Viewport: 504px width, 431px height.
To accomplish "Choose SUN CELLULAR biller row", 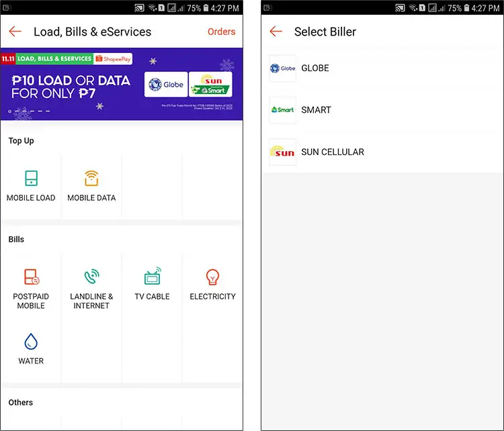I will (x=382, y=152).
